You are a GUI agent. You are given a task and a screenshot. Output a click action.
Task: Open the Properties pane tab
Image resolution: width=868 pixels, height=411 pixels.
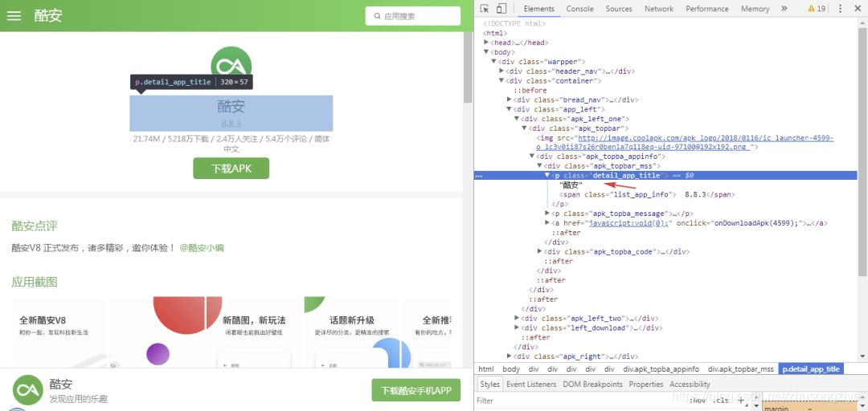tap(646, 384)
